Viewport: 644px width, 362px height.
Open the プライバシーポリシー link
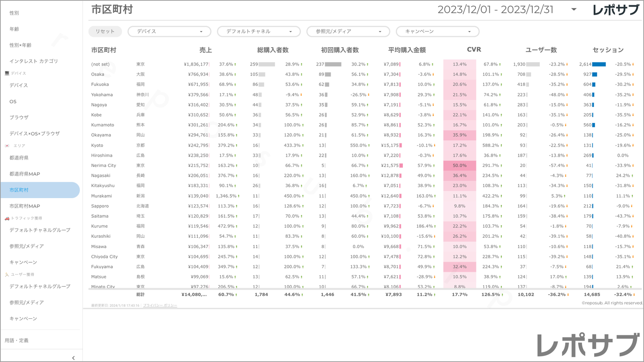(x=160, y=305)
